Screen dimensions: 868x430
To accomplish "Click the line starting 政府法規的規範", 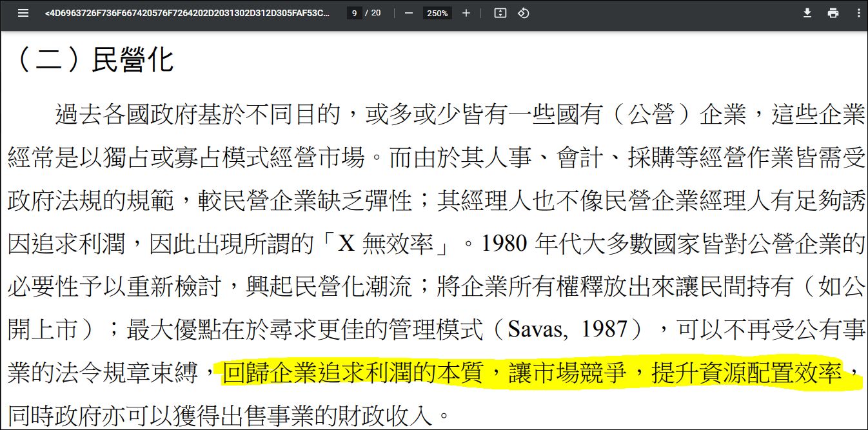I will tap(437, 201).
